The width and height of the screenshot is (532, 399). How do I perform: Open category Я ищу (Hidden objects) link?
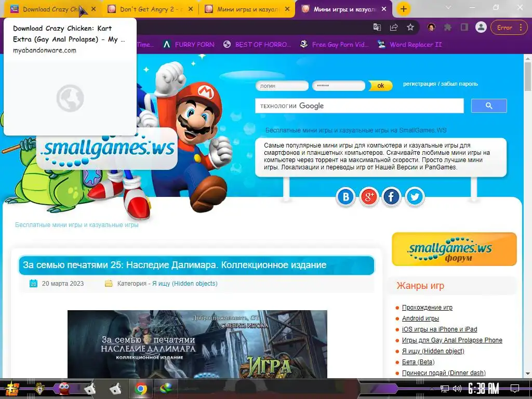tap(184, 283)
